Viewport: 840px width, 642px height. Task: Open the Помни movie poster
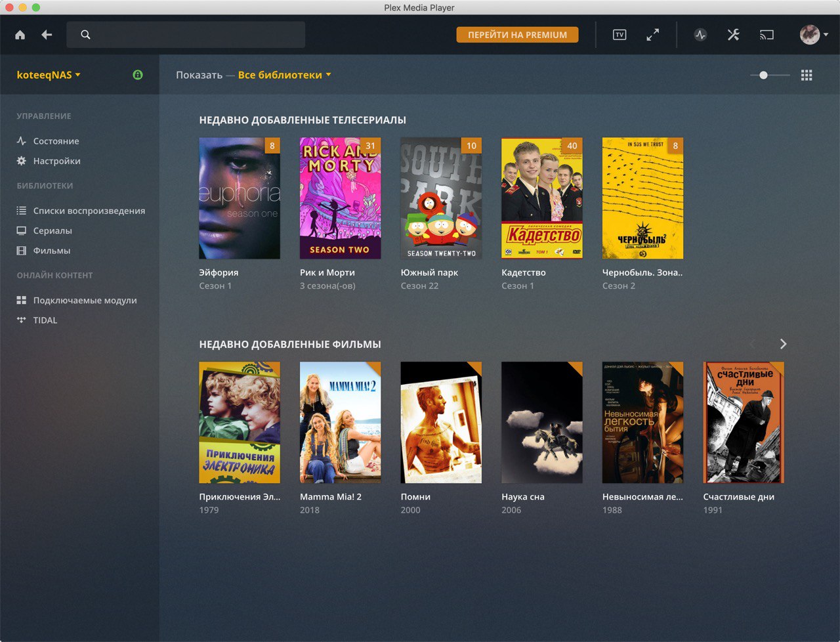[x=441, y=422]
